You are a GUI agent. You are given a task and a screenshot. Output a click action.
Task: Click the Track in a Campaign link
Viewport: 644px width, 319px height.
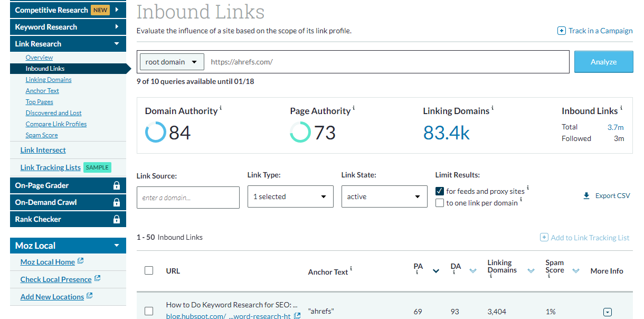[600, 31]
